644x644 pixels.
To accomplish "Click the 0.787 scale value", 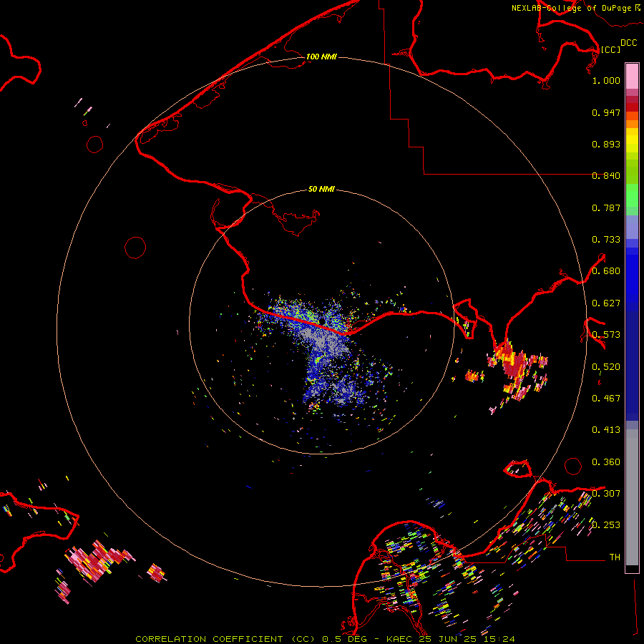I will click(606, 208).
